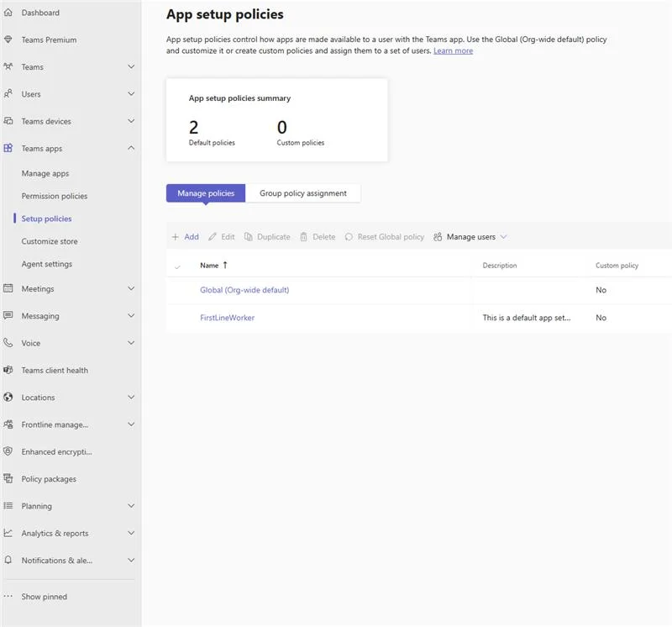
Task: Click the Enhanced encryption shield icon
Action: coord(8,451)
